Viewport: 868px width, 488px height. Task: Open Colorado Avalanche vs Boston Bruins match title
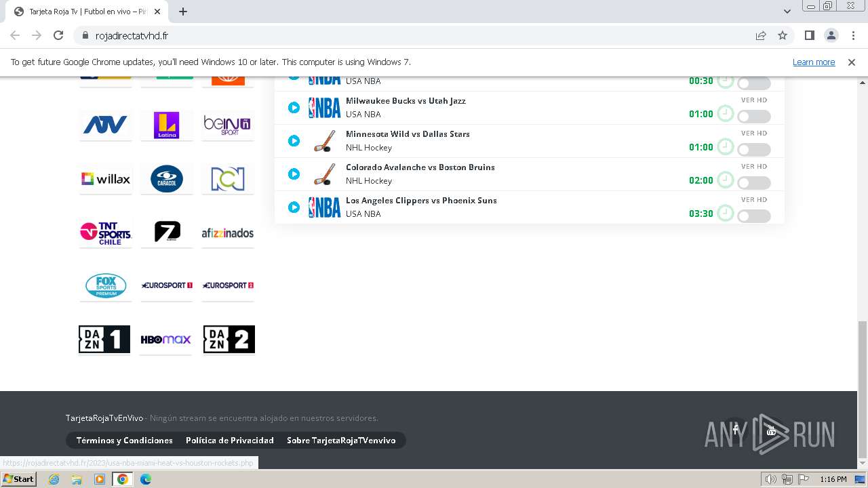[420, 167]
